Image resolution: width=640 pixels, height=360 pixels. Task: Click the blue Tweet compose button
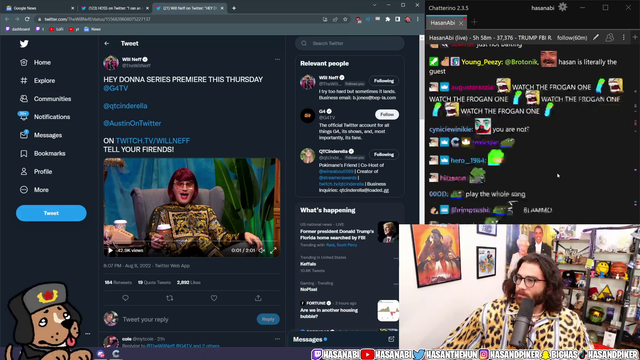[x=51, y=213]
